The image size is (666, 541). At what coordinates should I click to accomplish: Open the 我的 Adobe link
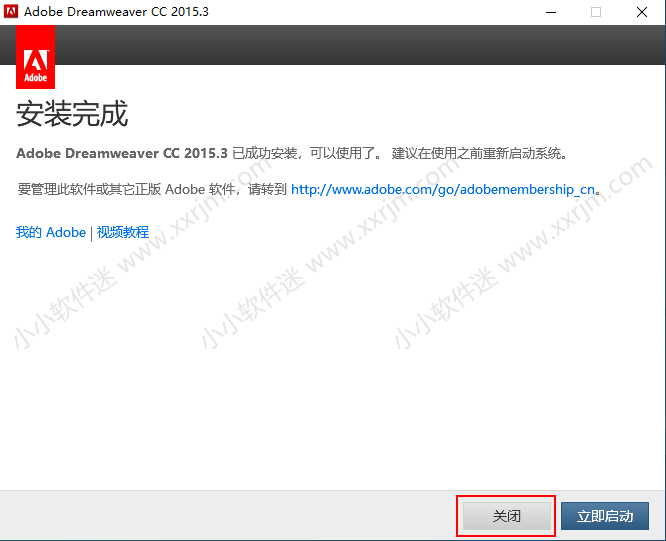[51, 232]
